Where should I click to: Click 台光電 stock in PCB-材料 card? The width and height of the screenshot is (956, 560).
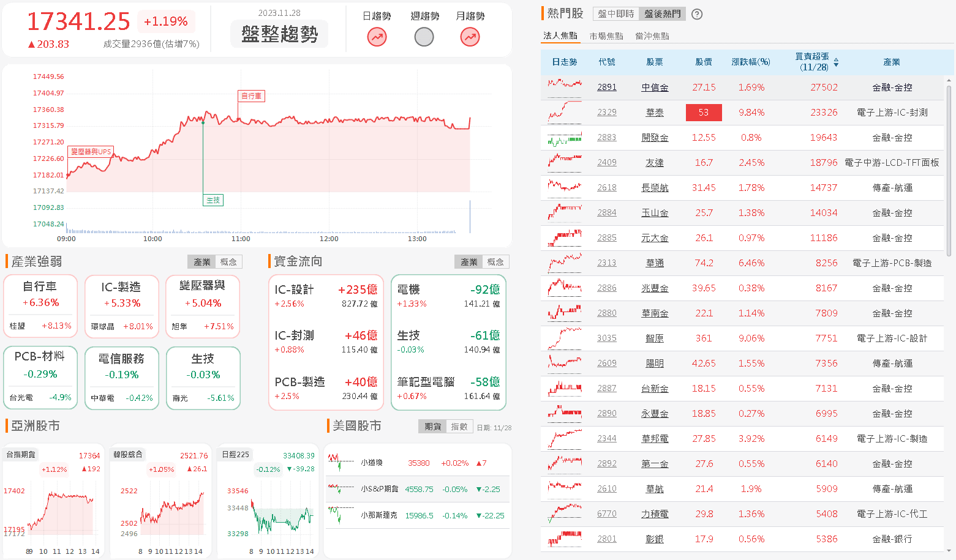point(21,398)
